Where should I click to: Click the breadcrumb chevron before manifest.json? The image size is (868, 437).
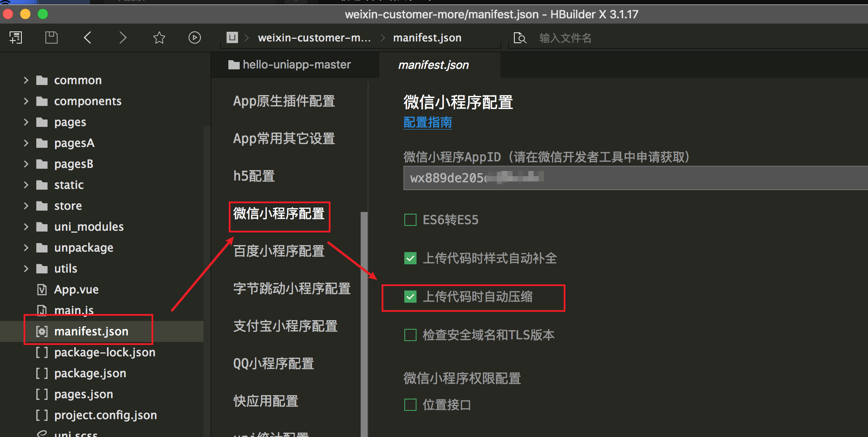click(383, 38)
